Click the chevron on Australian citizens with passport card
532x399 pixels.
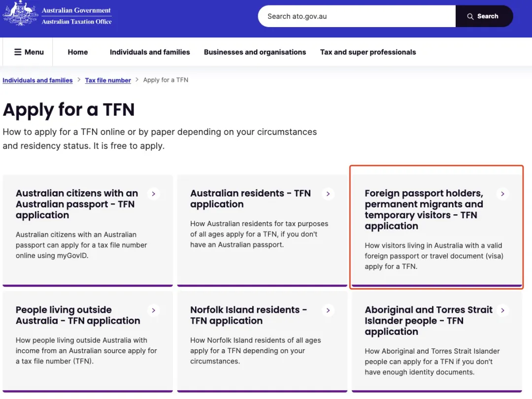154,194
